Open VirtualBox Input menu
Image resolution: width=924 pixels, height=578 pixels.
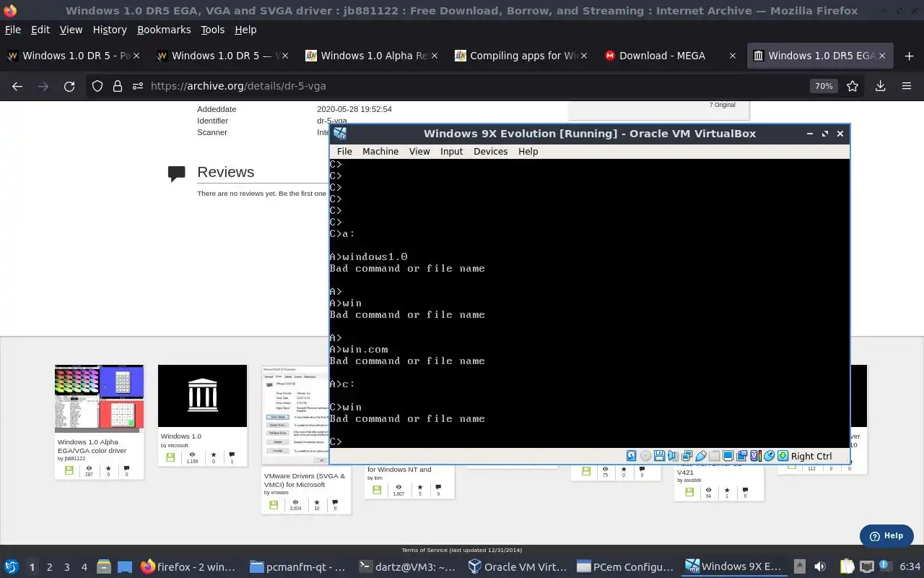(x=451, y=151)
